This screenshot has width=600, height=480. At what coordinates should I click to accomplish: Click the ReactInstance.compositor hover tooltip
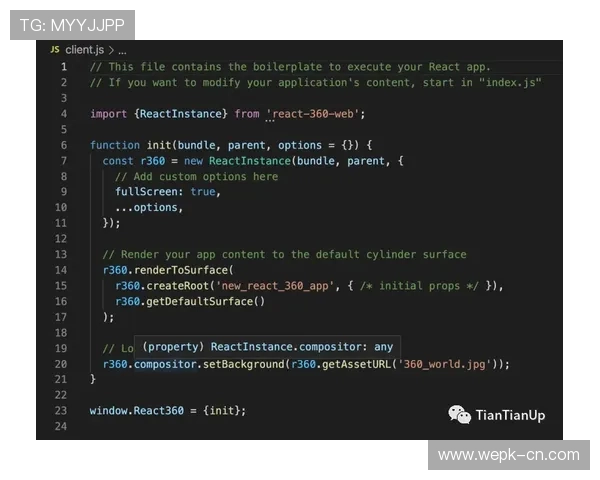pyautogui.click(x=268, y=346)
